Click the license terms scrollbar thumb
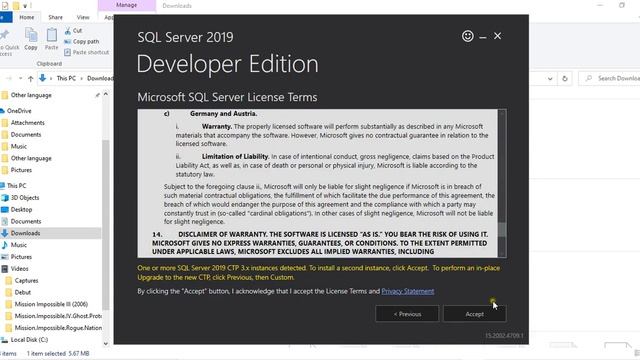Screen dimensions: 640x360 pyautogui.click(x=502, y=229)
